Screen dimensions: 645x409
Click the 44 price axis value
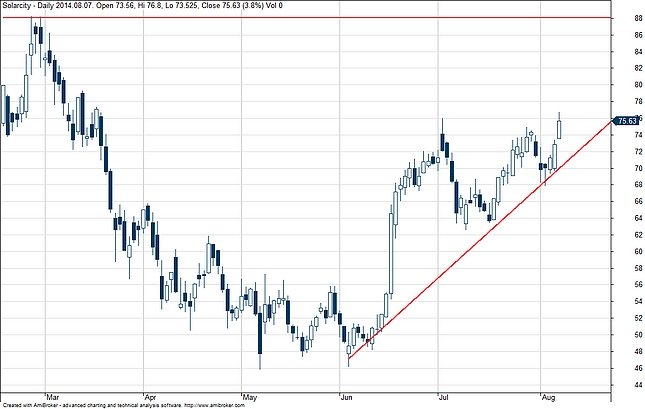(x=638, y=385)
